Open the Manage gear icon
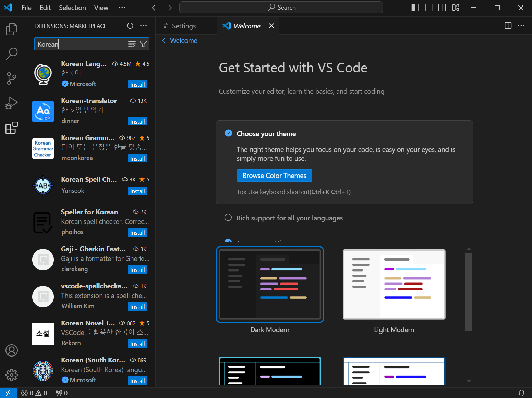The width and height of the screenshot is (532, 398). pyautogui.click(x=12, y=375)
